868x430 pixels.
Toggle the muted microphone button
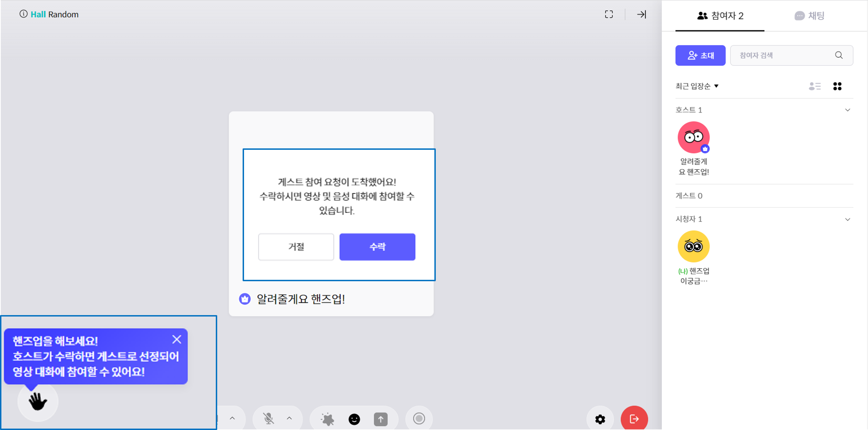[268, 419]
